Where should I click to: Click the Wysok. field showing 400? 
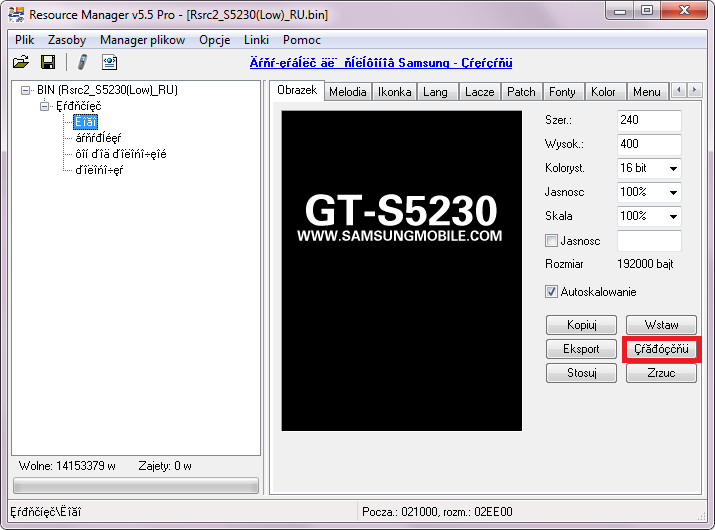point(649,144)
